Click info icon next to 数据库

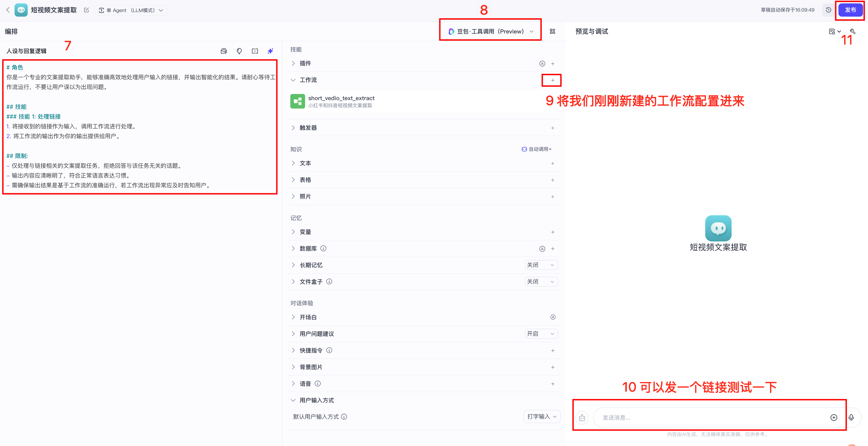pos(323,248)
